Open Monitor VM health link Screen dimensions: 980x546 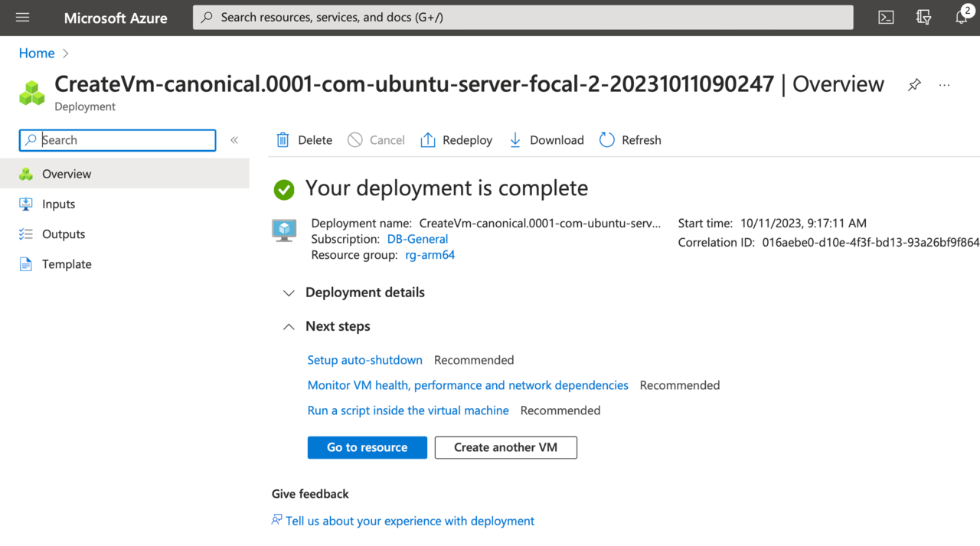[468, 385]
